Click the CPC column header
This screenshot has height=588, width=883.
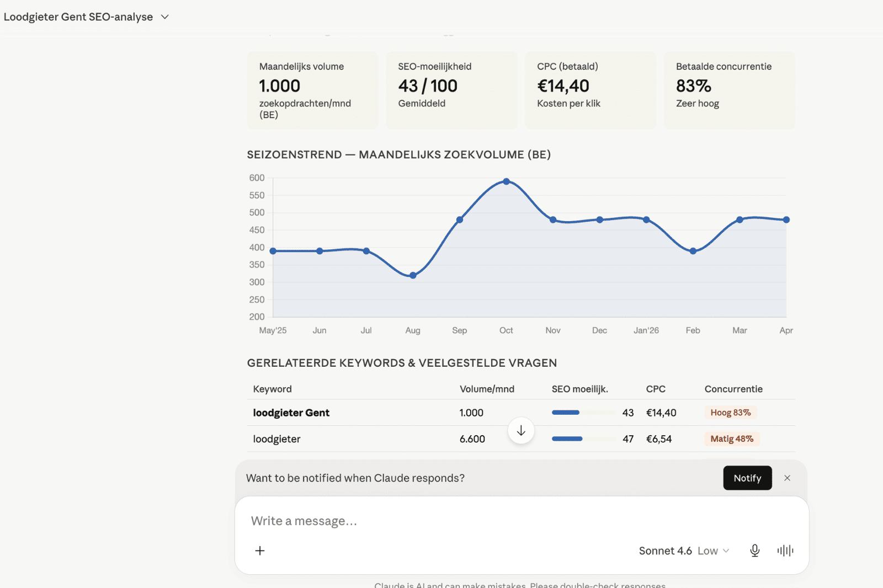tap(656, 389)
